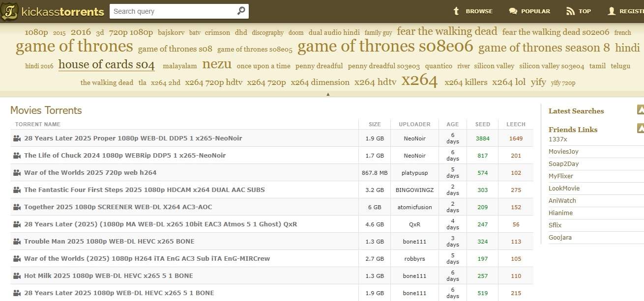This screenshot has width=644, height=301.
Task: Open uploader robbyrs profile
Action: tap(414, 259)
